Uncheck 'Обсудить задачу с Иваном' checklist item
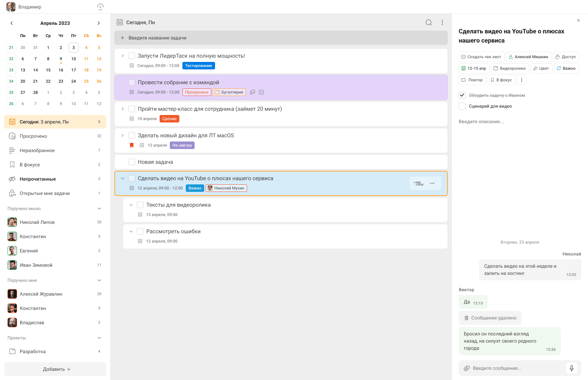Viewport: 588px width, 380px height. pos(462,95)
